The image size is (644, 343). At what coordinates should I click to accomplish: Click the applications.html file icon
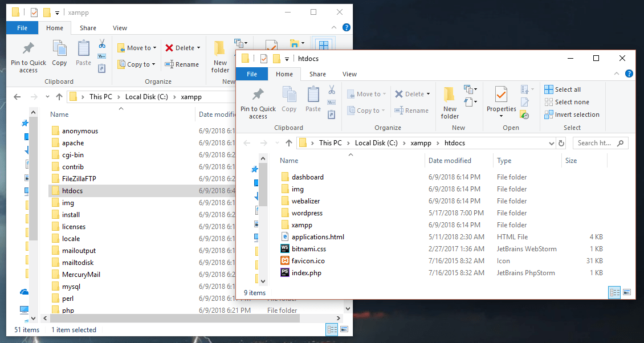click(284, 236)
